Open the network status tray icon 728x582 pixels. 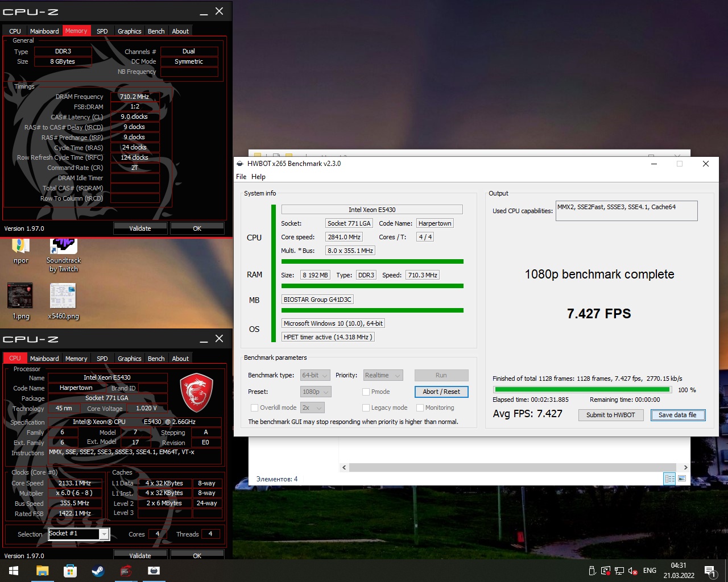[619, 571]
